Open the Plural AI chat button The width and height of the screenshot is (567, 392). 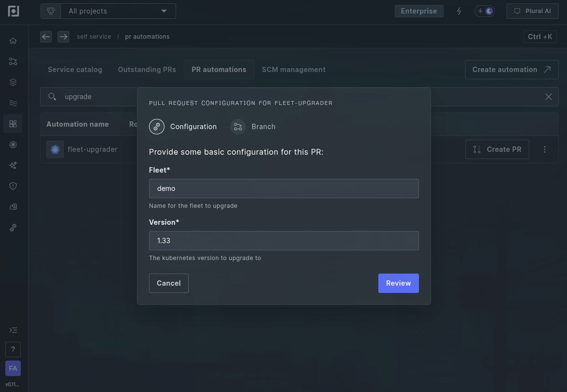pos(532,11)
